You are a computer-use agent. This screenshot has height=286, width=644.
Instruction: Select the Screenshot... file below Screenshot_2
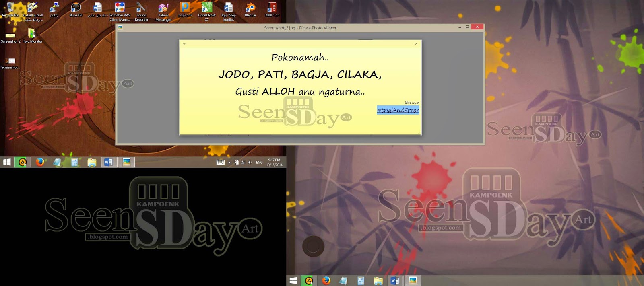pos(10,63)
